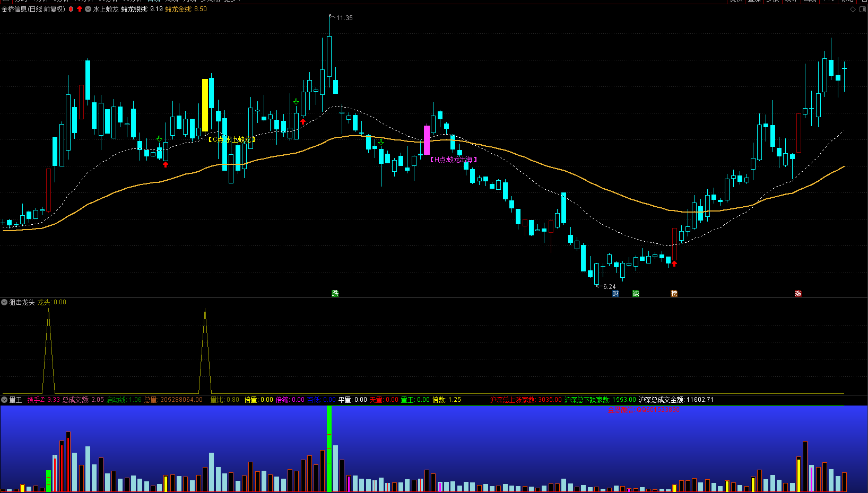This screenshot has width=868, height=493.
Task: Click the 【H点.蛟龙出海】 chart annotation
Action: (453, 160)
